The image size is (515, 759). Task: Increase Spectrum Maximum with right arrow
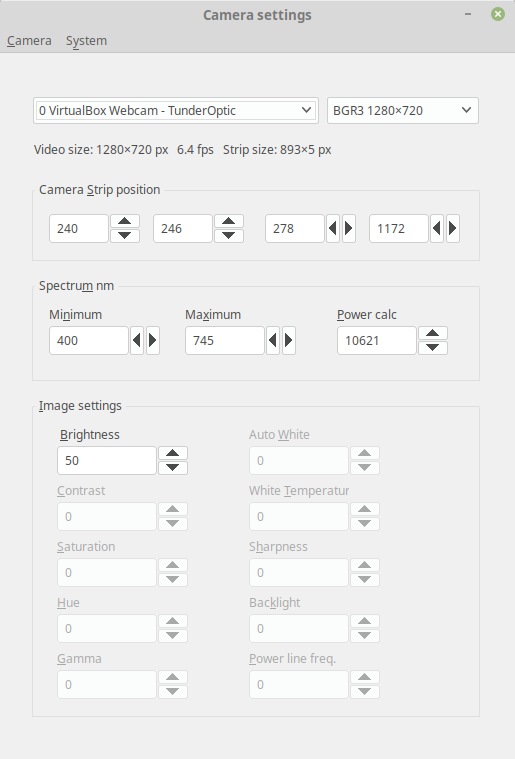coord(289,340)
